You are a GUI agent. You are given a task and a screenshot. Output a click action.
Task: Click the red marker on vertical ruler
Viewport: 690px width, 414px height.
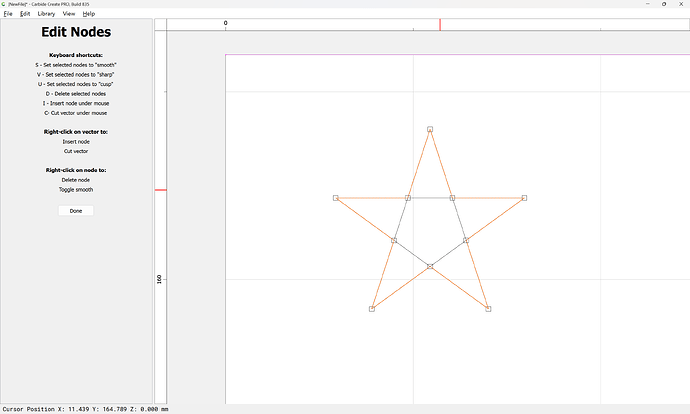point(160,190)
